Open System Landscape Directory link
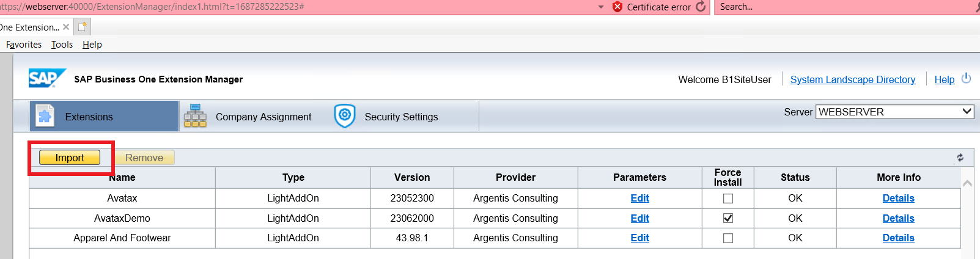Image resolution: width=980 pixels, height=259 pixels. point(853,79)
